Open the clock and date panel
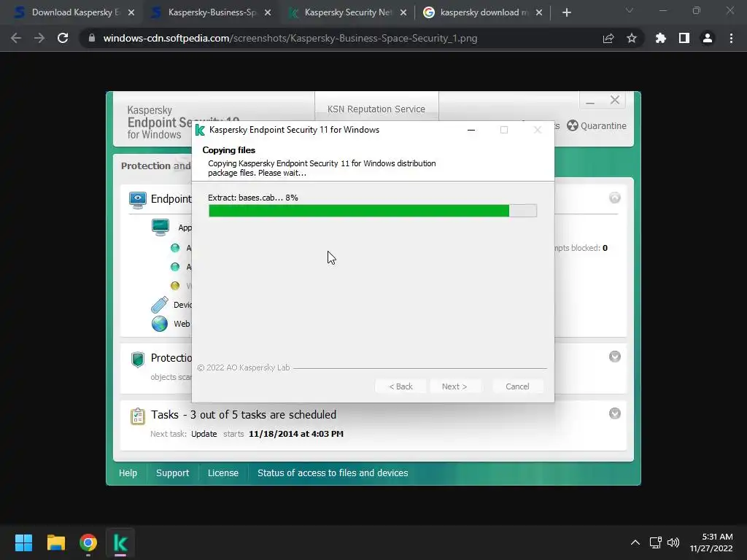 tap(711, 542)
